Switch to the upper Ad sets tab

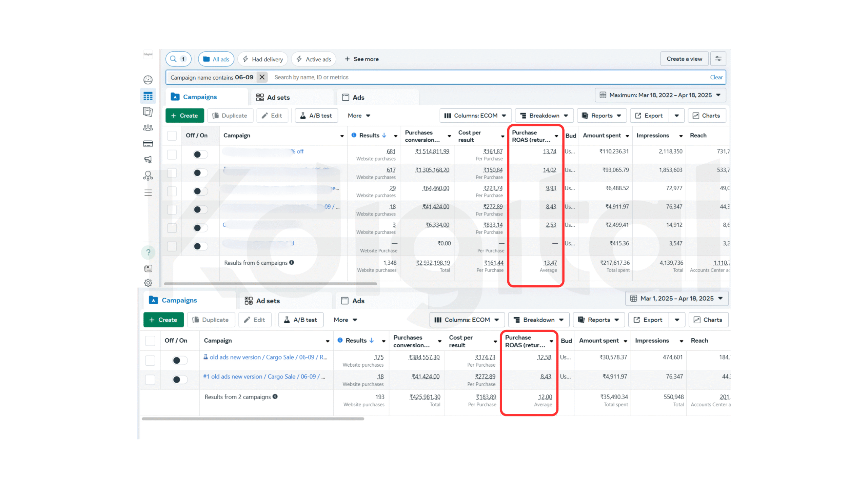(x=273, y=97)
